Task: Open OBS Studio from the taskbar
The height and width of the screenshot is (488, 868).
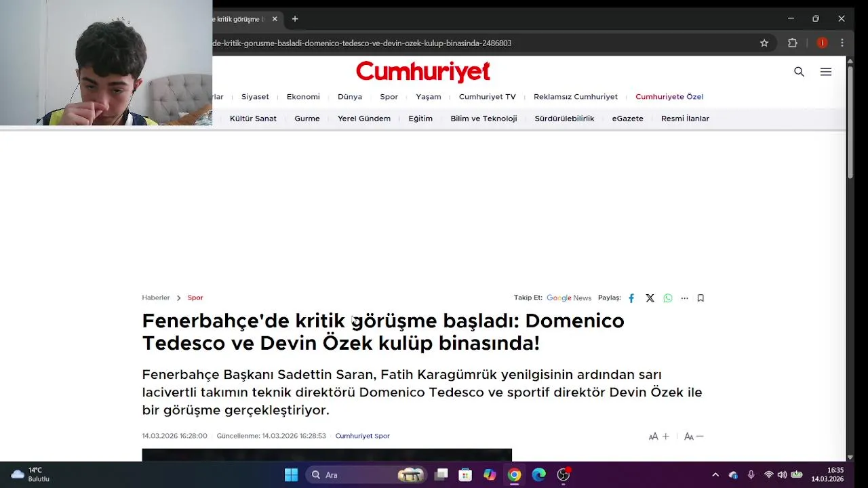Action: point(564,475)
